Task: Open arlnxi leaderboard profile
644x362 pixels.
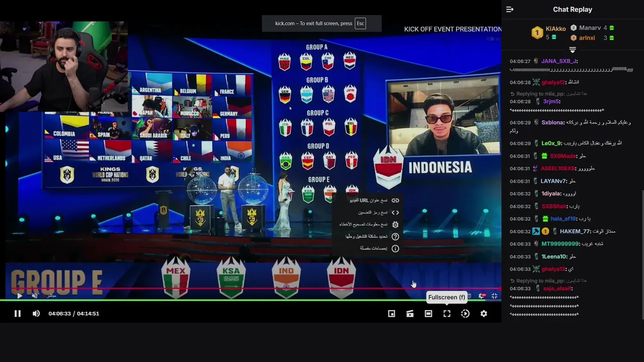Action: [587, 38]
